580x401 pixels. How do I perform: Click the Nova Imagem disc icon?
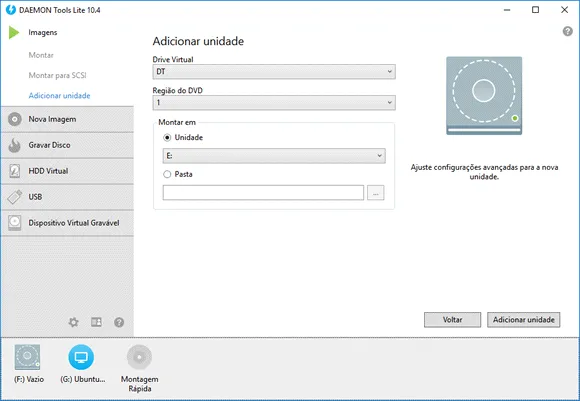[15, 119]
